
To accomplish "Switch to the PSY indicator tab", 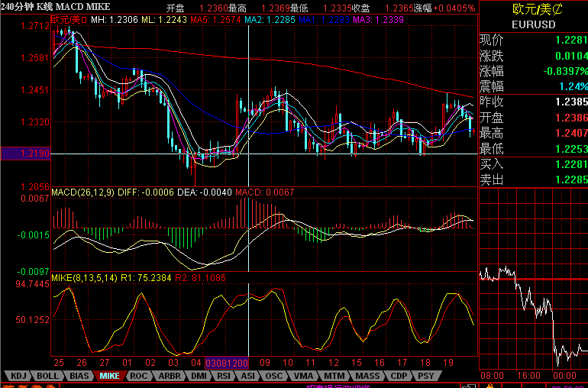I will [x=425, y=376].
